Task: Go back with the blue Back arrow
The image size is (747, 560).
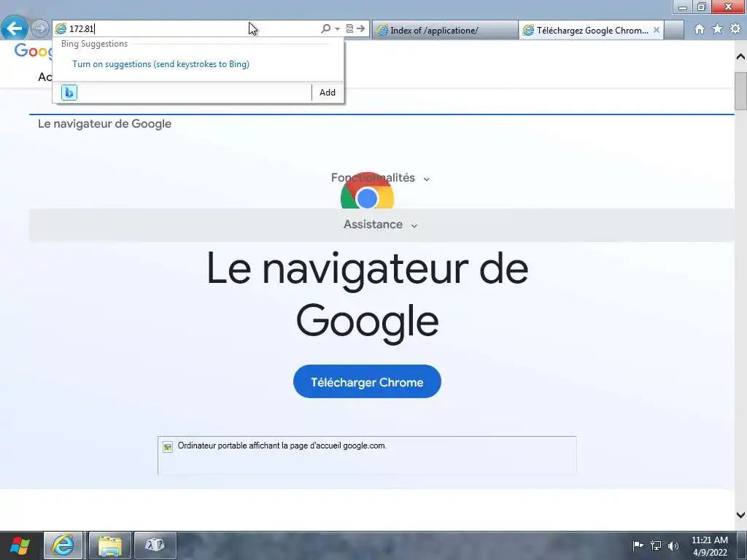Action: pos(15,28)
